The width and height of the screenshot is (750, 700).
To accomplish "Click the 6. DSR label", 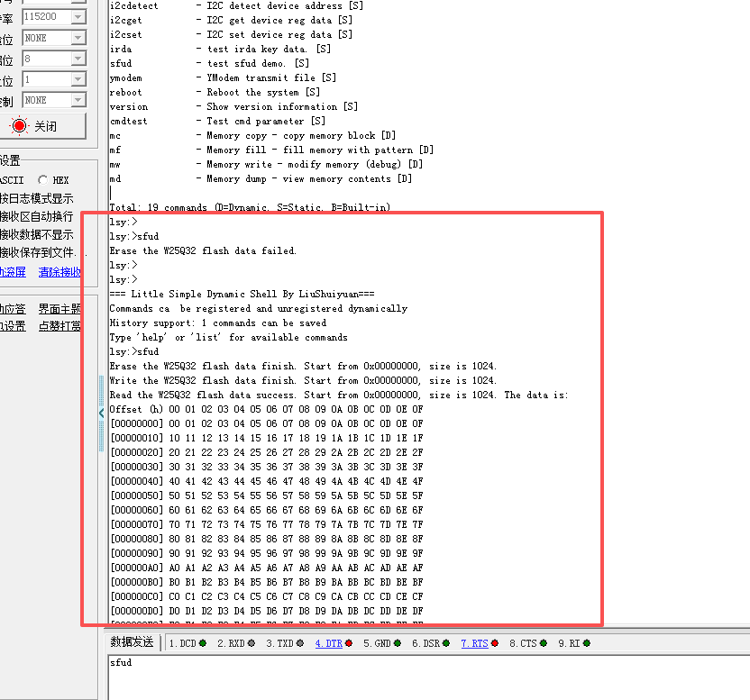I will coord(425,643).
